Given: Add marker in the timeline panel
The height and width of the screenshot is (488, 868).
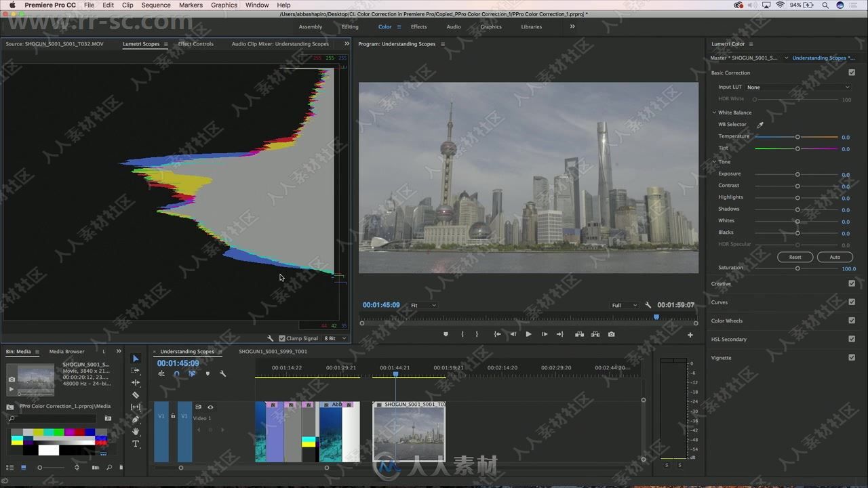Looking at the screenshot, I should click(208, 373).
